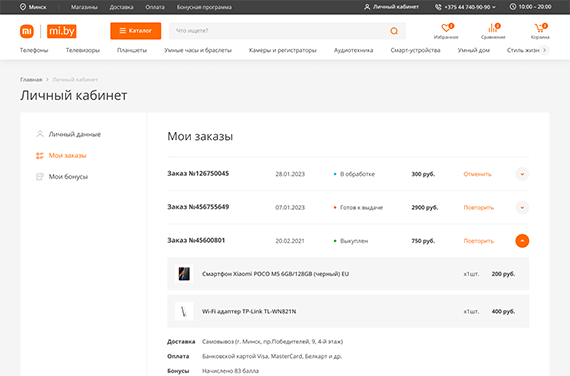Open the Каталог menu button
Image resolution: width=570 pixels, height=376 pixels.
click(136, 31)
